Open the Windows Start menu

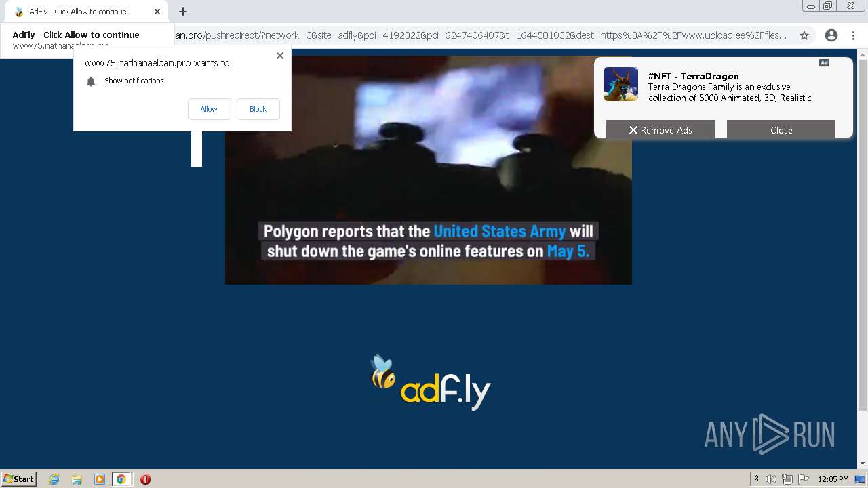pos(19,479)
